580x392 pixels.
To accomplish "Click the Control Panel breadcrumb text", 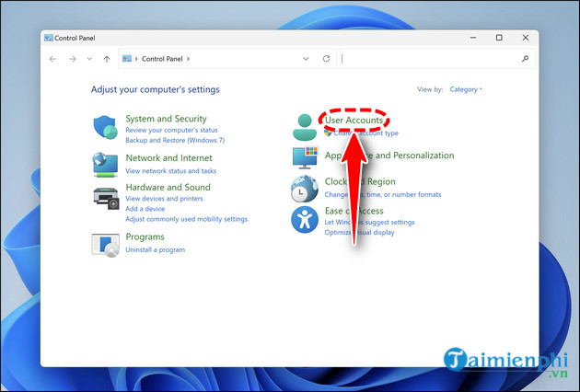I will pos(162,59).
